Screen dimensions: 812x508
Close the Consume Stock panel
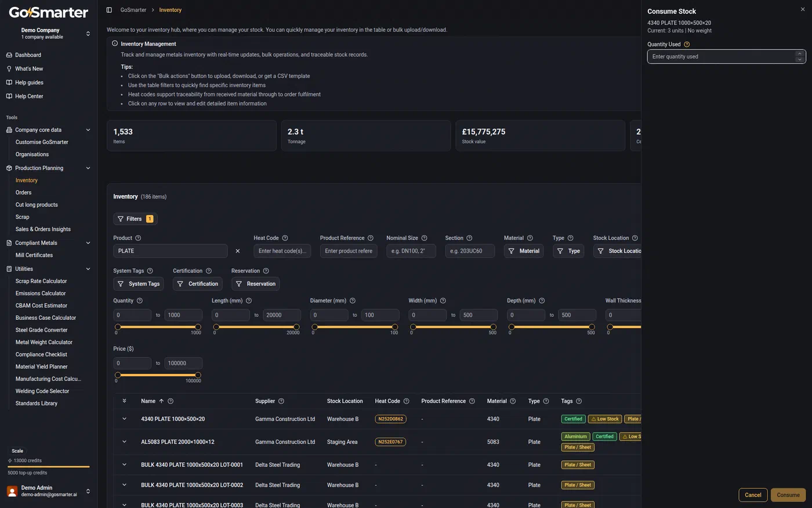click(803, 9)
